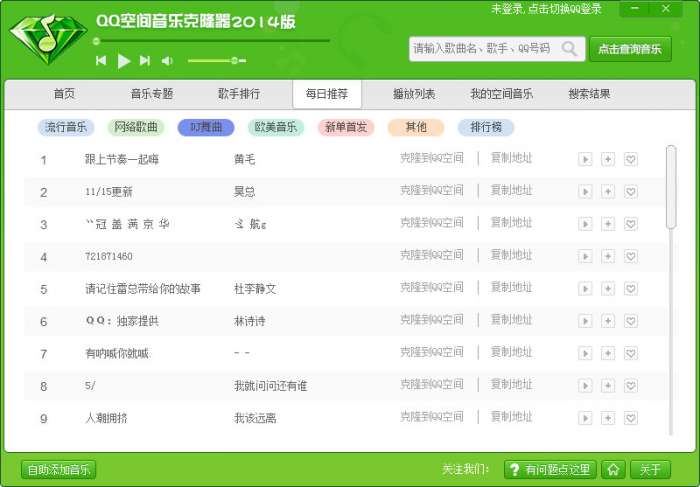This screenshot has height=487, width=700.
Task: Copy address of 有呐喊你就喊
Action: 512,352
